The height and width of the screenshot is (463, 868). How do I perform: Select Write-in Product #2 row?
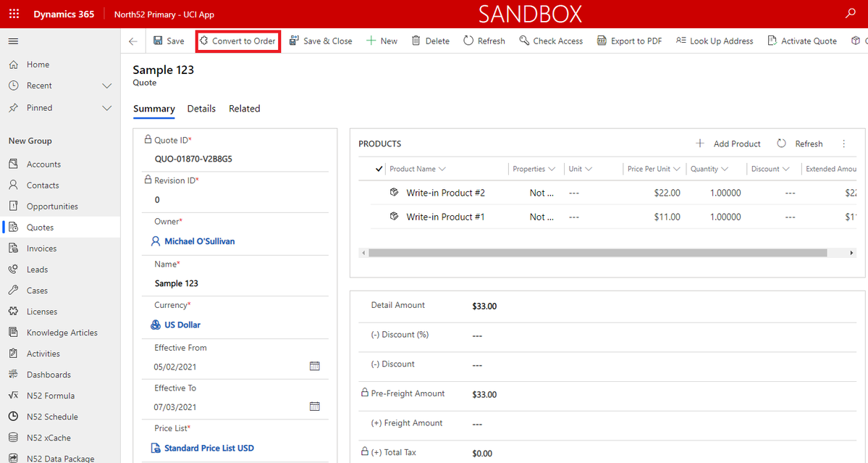point(613,193)
